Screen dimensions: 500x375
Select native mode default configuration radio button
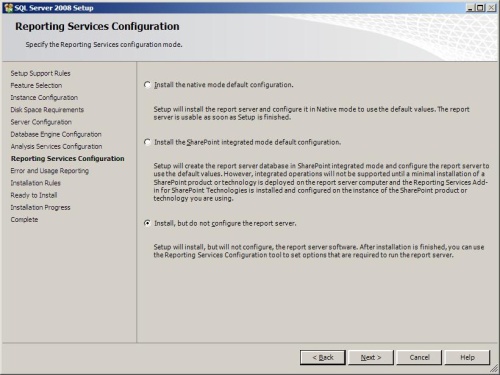147,85
